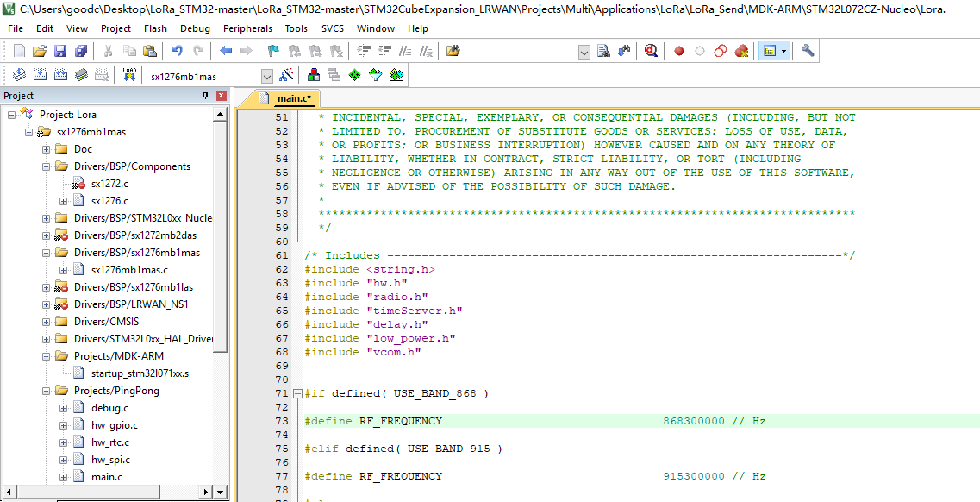Open the sx1276mb1mas target dropdown

coord(267,76)
